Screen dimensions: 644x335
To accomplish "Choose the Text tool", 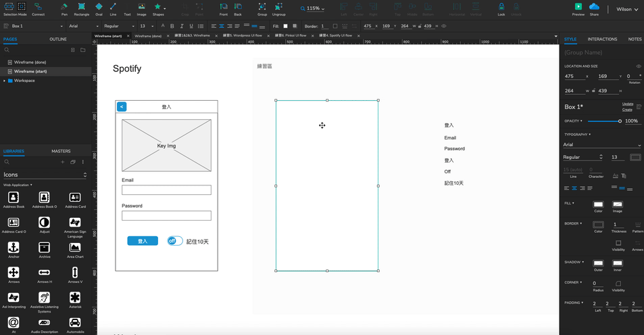I will click(127, 9).
